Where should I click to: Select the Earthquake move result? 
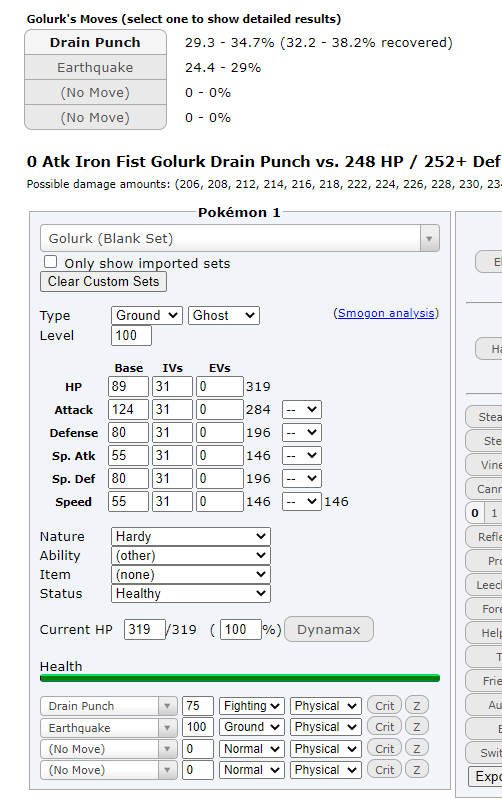click(x=95, y=67)
